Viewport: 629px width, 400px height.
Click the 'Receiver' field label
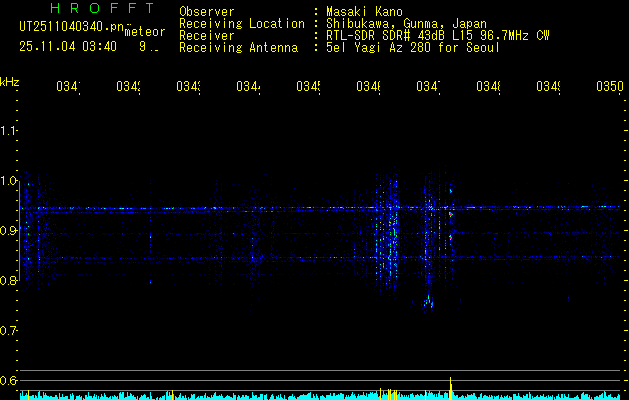pyautogui.click(x=207, y=36)
